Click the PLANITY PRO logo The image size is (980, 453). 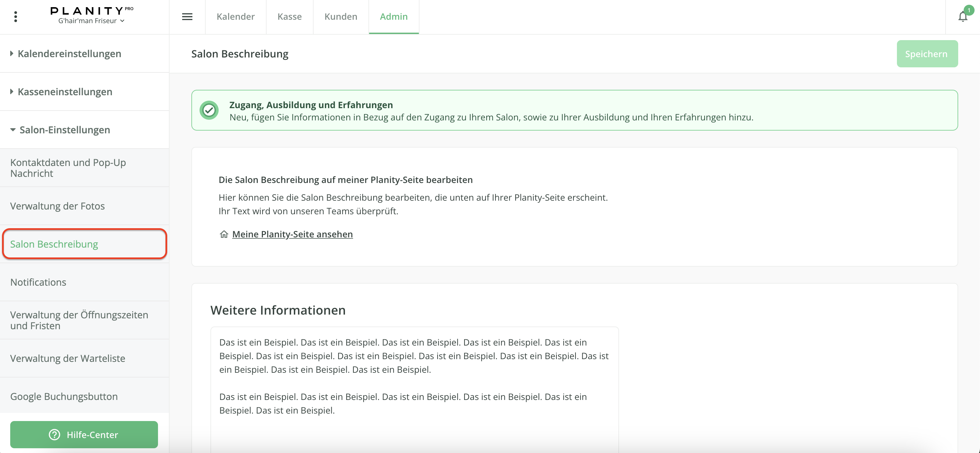(x=91, y=11)
